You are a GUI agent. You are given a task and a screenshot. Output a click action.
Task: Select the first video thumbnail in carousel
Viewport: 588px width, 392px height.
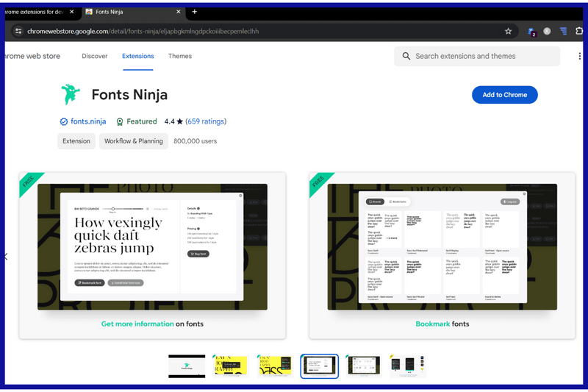pos(187,366)
